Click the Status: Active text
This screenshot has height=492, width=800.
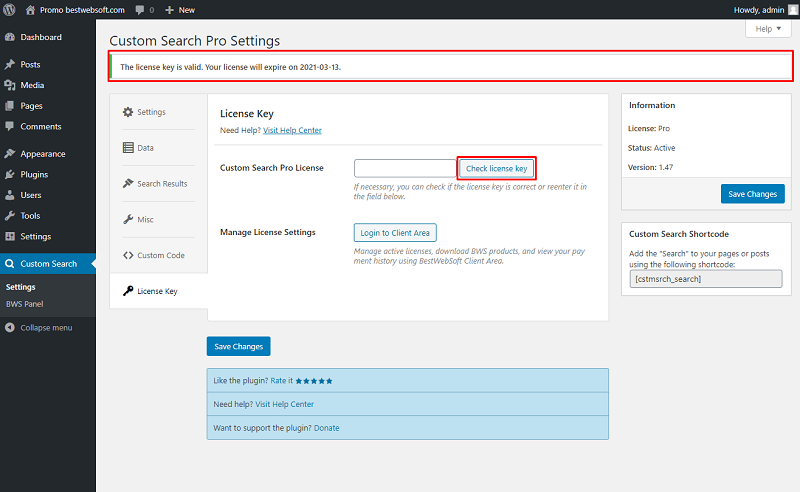(x=651, y=148)
